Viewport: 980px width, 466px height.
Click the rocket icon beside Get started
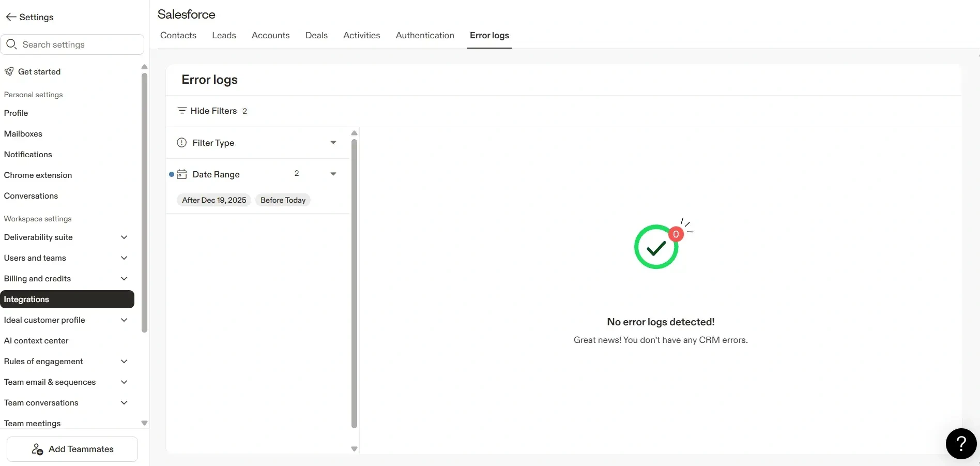[9, 71]
